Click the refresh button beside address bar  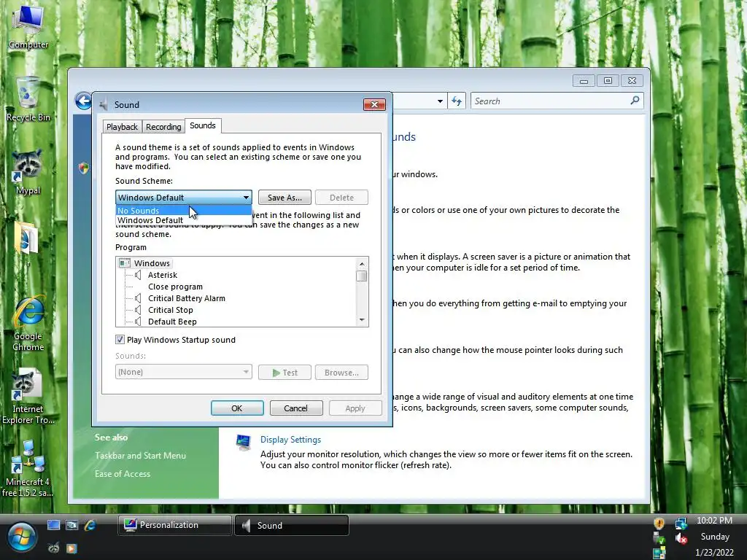457,101
